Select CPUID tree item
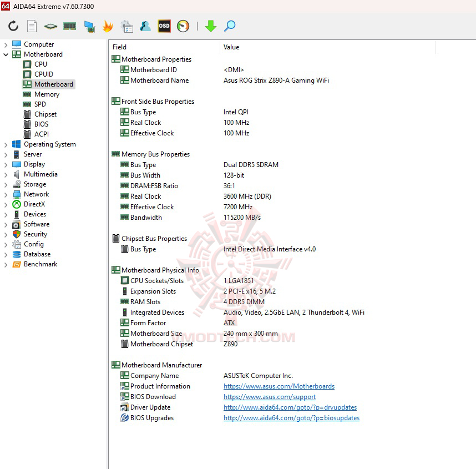Image resolution: width=476 pixels, height=469 pixels. coord(44,74)
